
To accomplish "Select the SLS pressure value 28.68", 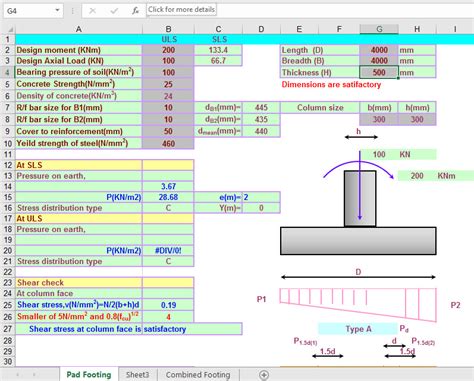I will click(x=168, y=197).
